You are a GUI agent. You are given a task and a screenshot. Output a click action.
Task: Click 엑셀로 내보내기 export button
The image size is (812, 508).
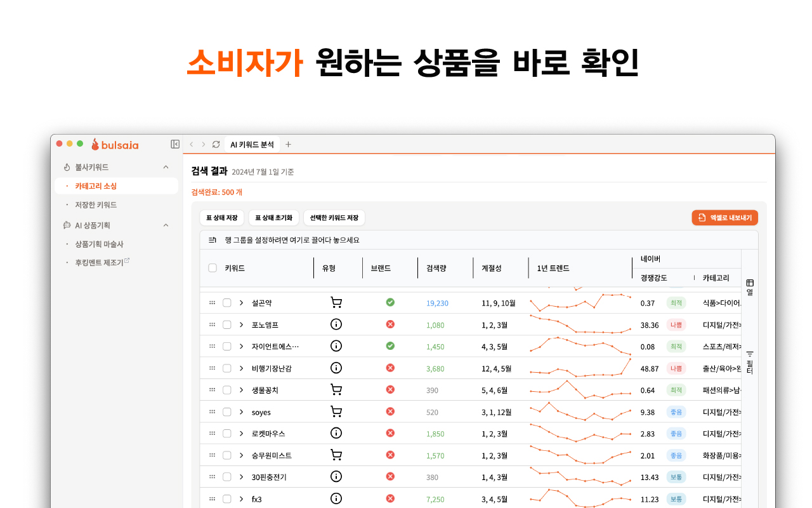tap(724, 218)
